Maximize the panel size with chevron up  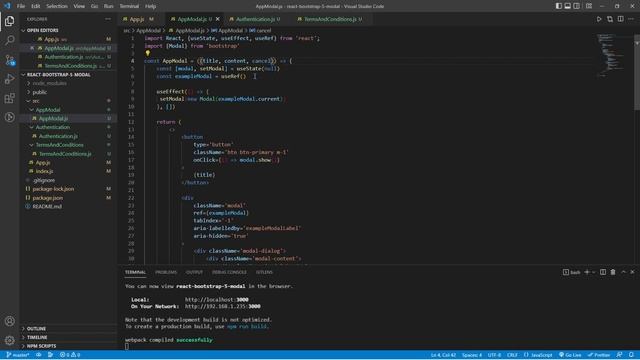pos(623,272)
